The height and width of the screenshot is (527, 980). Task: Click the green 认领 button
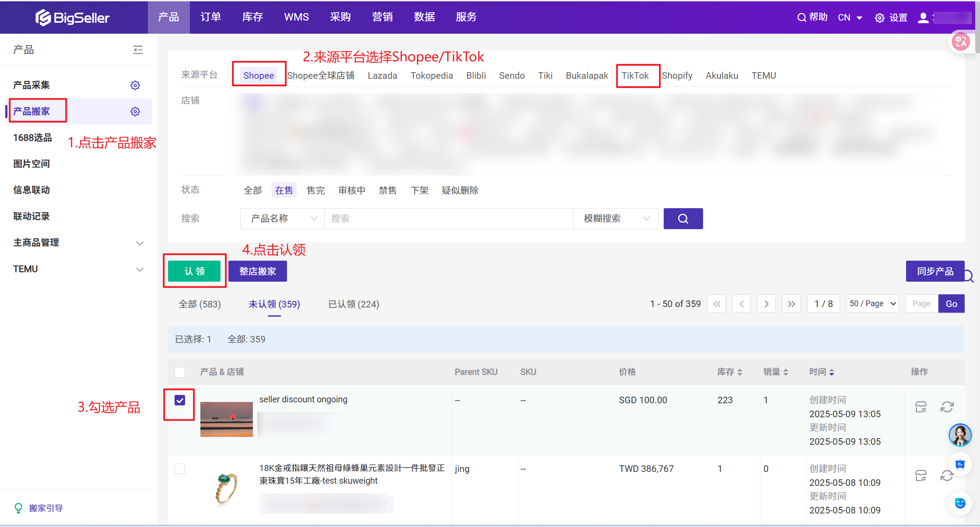click(195, 271)
